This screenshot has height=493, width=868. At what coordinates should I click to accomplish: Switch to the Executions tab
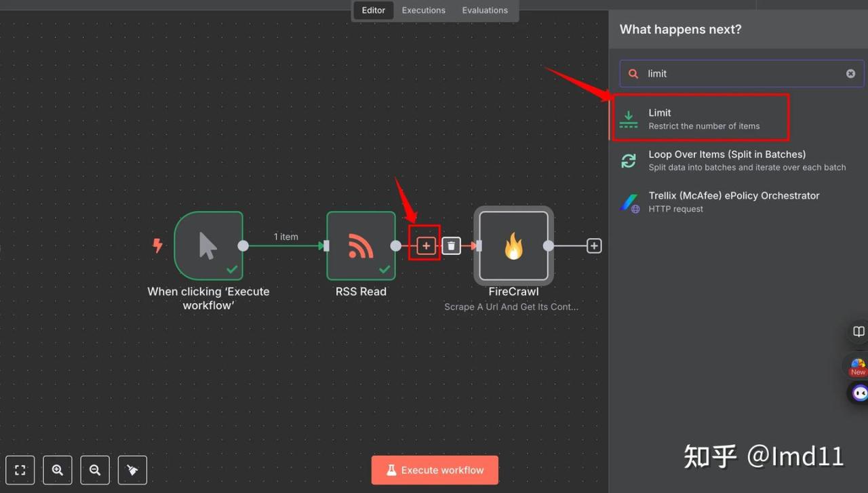[423, 10]
